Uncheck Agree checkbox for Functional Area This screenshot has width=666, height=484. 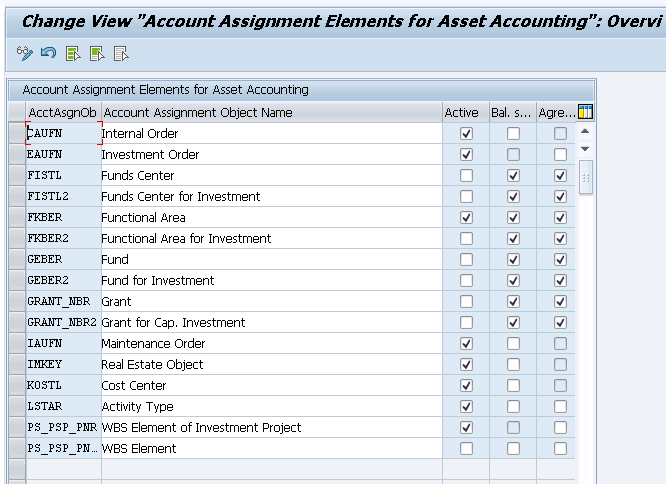pos(560,217)
